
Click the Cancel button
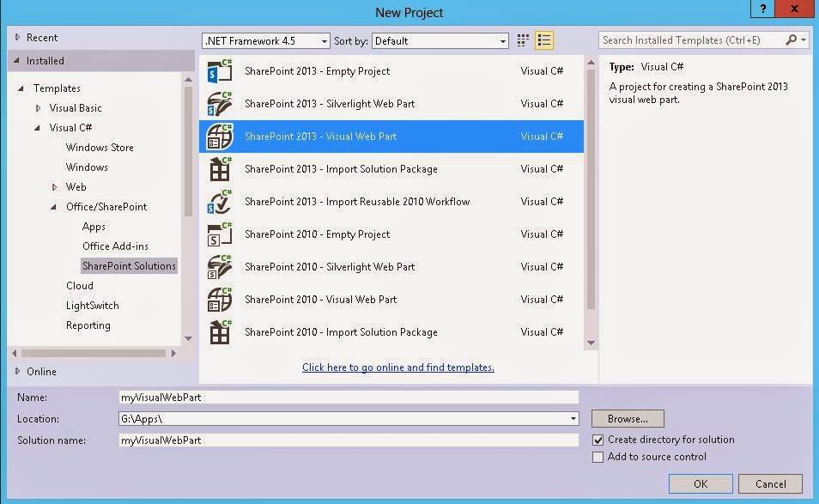coord(770,483)
